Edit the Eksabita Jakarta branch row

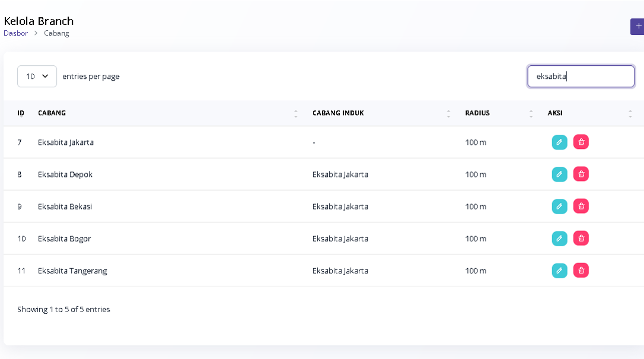click(559, 142)
